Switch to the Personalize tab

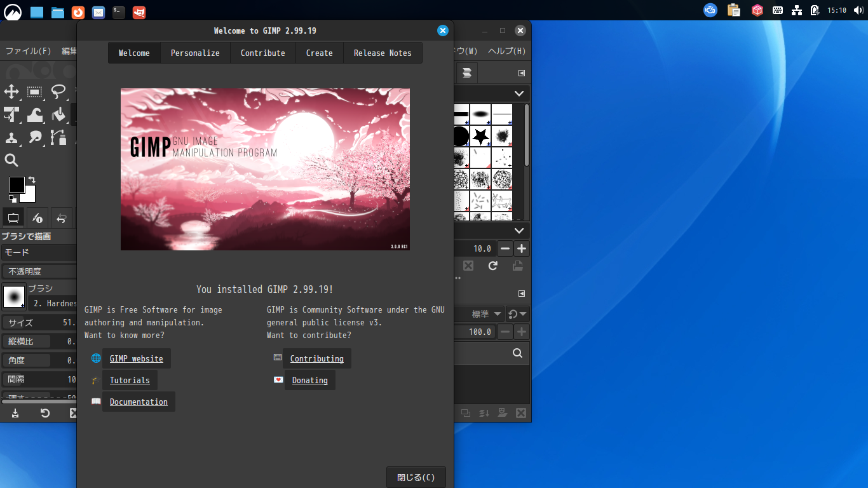coord(195,53)
